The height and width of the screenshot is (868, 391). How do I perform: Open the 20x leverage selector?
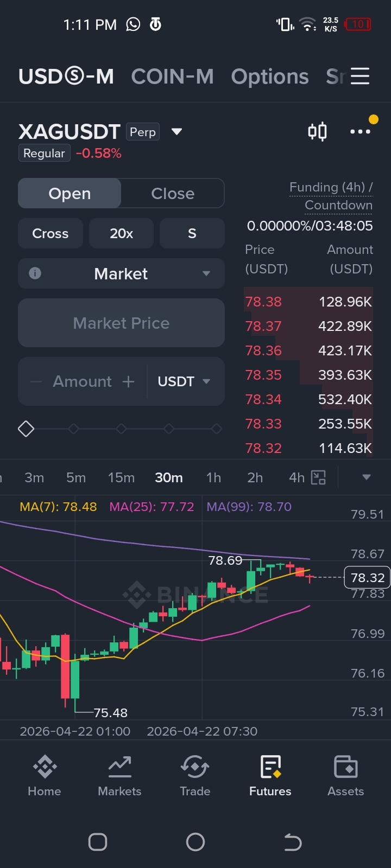121,233
